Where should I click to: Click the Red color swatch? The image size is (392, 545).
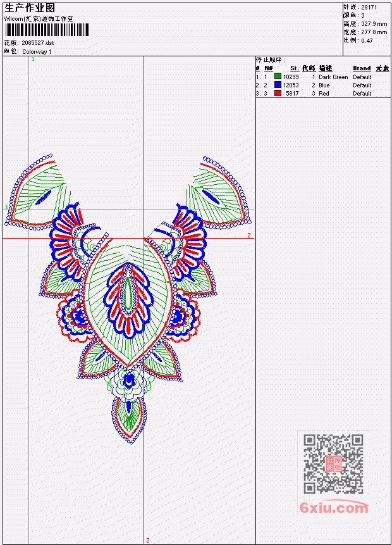click(278, 93)
